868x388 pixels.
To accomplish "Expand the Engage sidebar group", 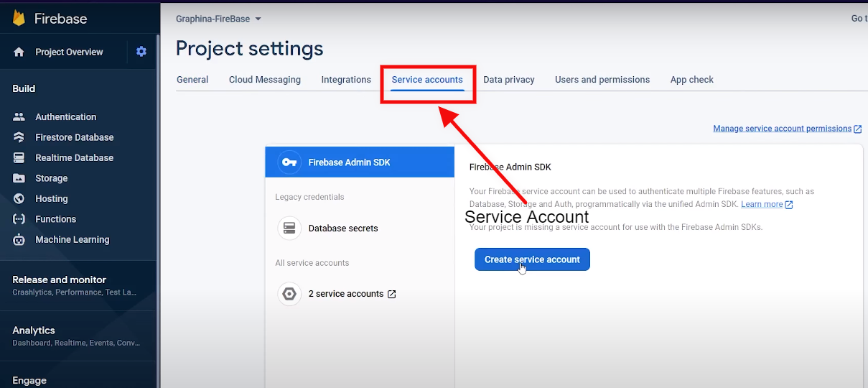I will [x=29, y=381].
